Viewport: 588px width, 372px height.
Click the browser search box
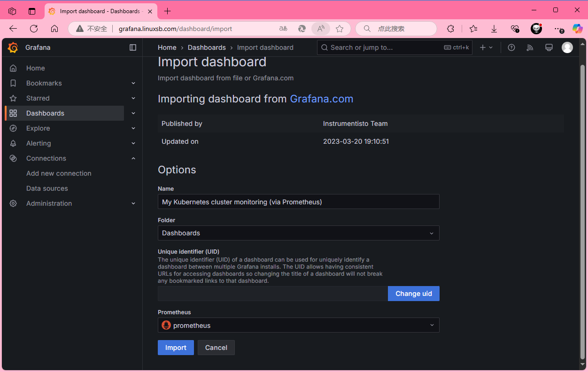pos(396,29)
